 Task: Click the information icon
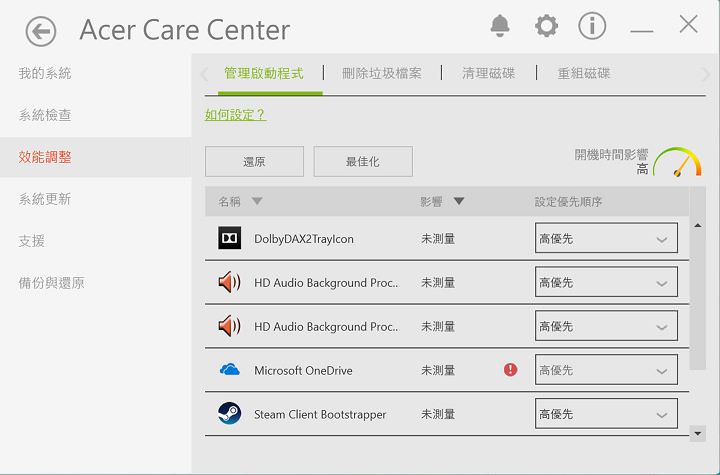click(x=592, y=26)
